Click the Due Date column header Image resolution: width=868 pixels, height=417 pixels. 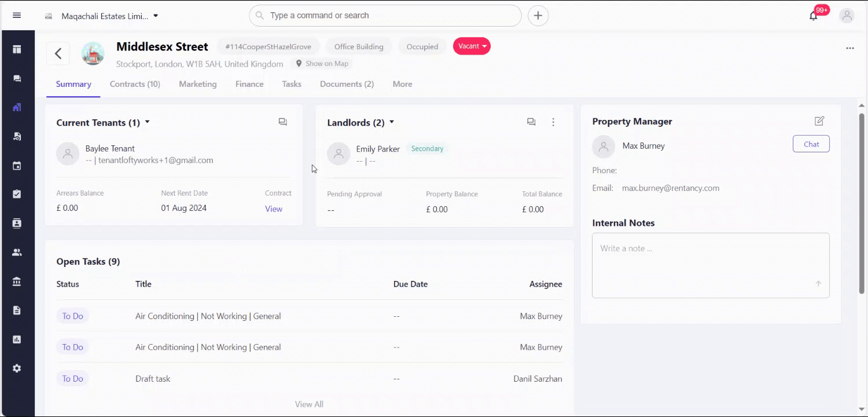[410, 284]
